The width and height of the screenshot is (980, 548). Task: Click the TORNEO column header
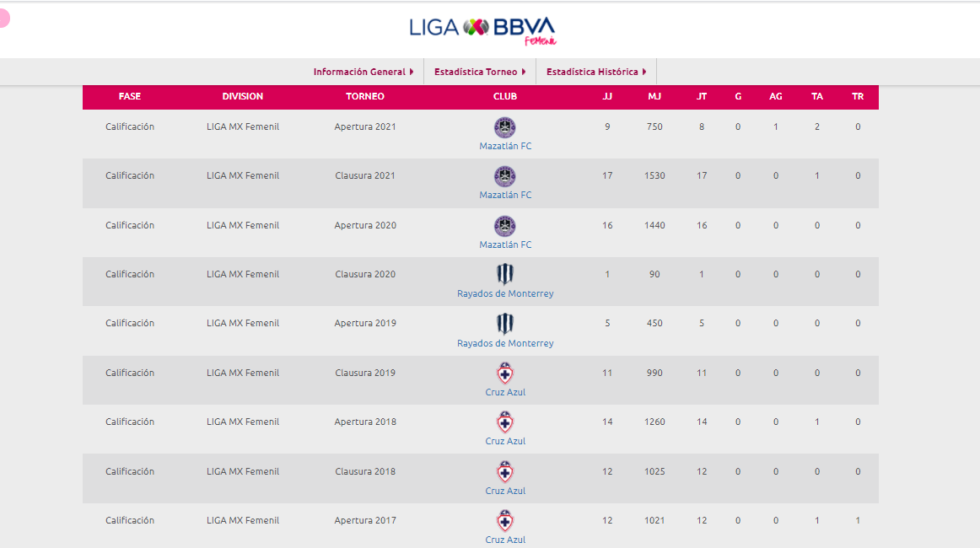(x=365, y=96)
